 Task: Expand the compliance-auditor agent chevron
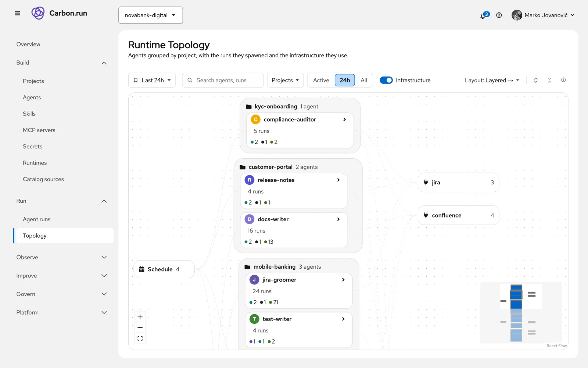[344, 120]
